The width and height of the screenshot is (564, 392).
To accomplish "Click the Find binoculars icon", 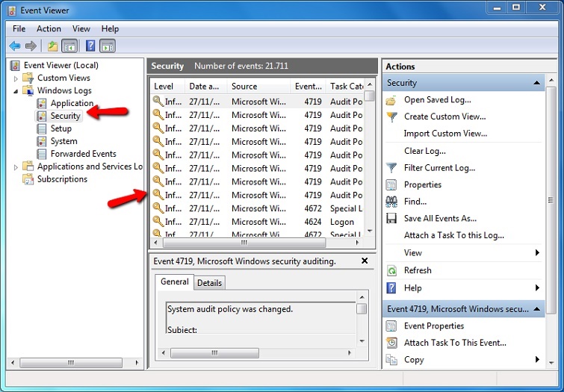I will tap(391, 202).
